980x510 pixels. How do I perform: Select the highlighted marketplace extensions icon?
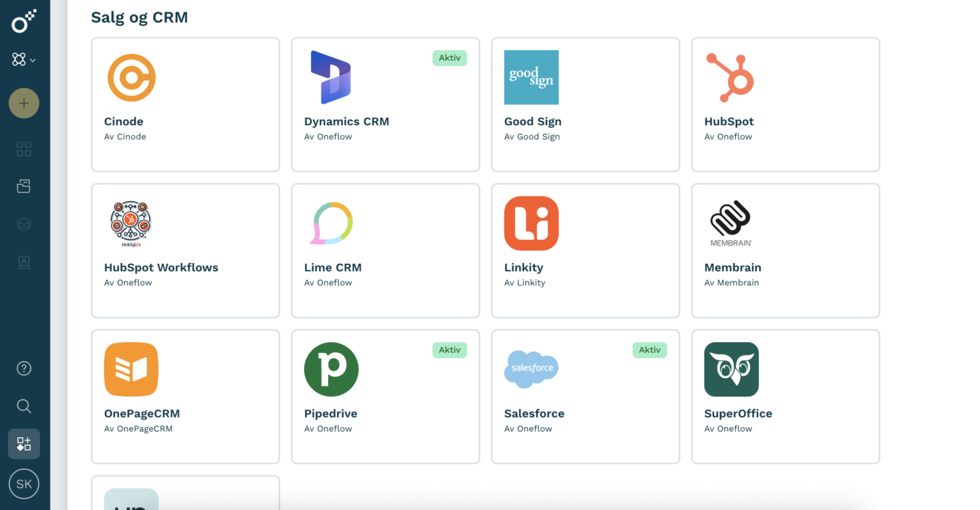pyautogui.click(x=24, y=443)
